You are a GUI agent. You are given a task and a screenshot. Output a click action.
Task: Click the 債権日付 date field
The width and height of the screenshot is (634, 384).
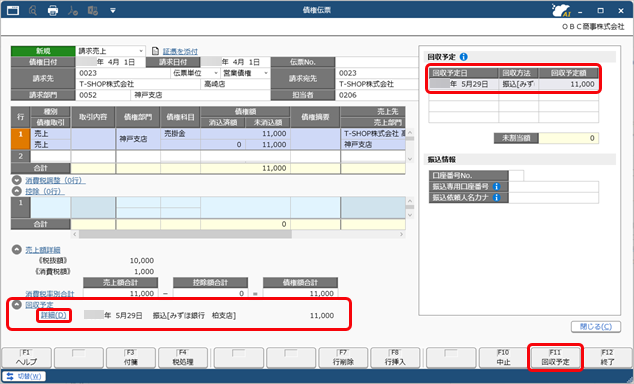(111, 62)
